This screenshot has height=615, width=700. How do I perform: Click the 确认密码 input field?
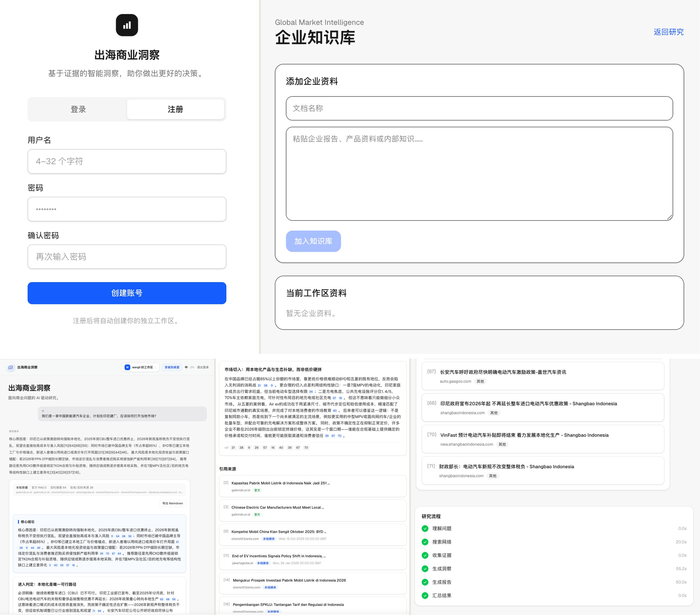point(127,257)
